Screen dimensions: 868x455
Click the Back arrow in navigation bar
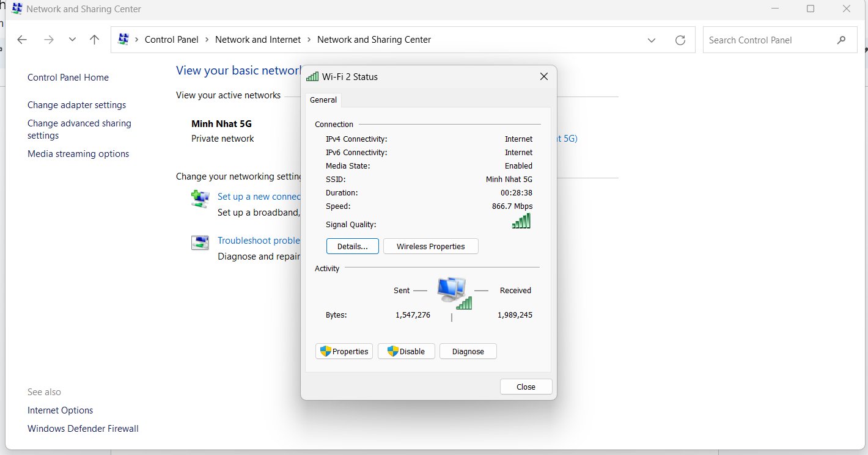click(x=22, y=40)
